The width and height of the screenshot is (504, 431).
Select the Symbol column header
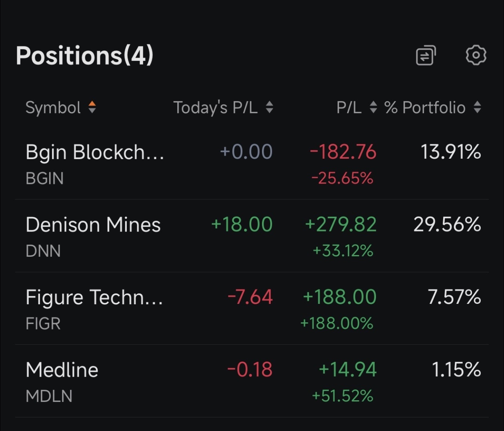(x=53, y=108)
